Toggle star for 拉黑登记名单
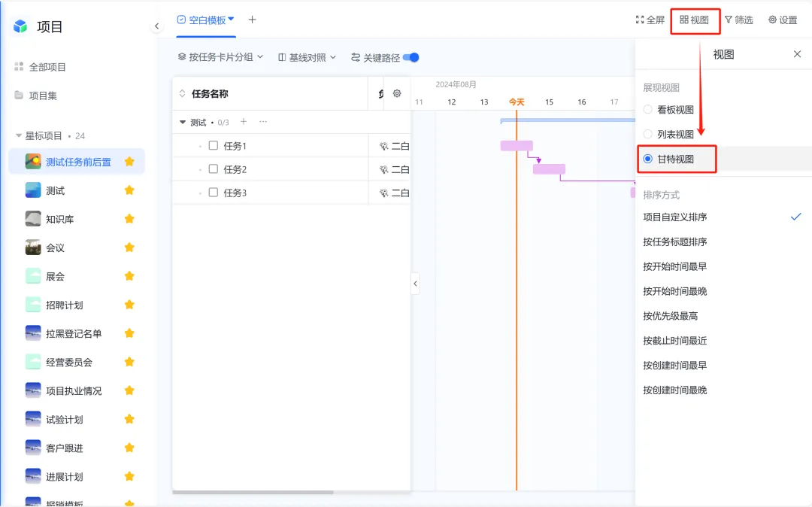This screenshot has height=507, width=812. point(129,333)
